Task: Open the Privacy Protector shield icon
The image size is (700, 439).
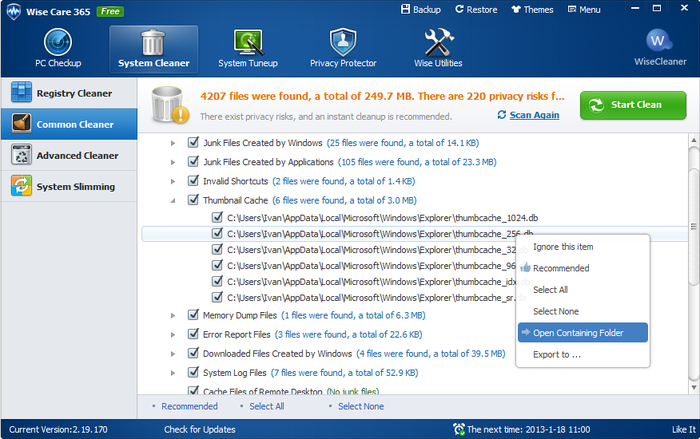Action: click(x=343, y=42)
